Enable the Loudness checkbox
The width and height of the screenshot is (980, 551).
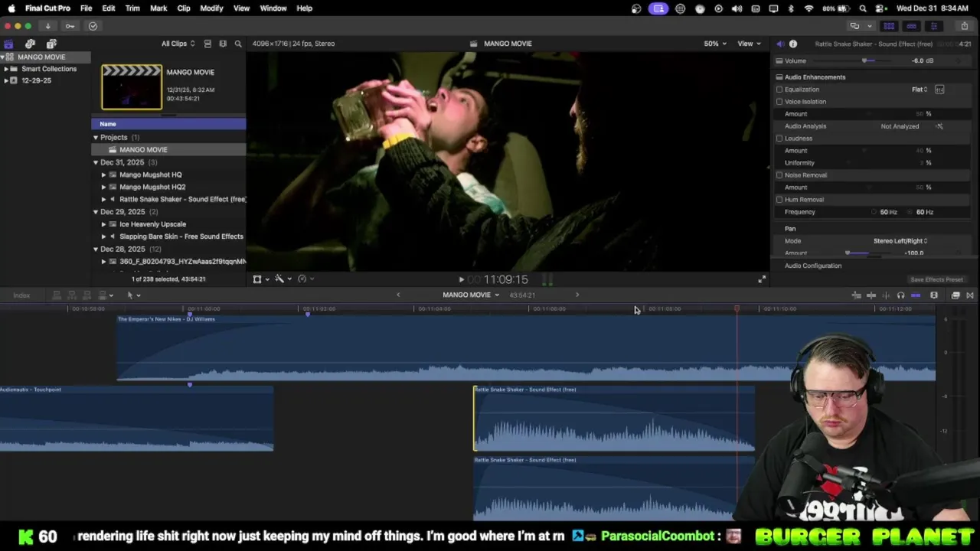pyautogui.click(x=779, y=139)
